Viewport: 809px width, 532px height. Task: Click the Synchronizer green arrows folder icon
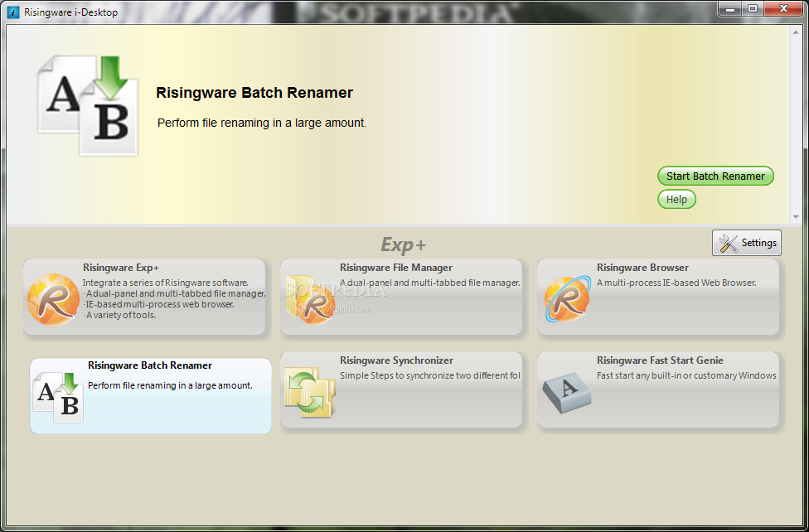pyautogui.click(x=309, y=392)
